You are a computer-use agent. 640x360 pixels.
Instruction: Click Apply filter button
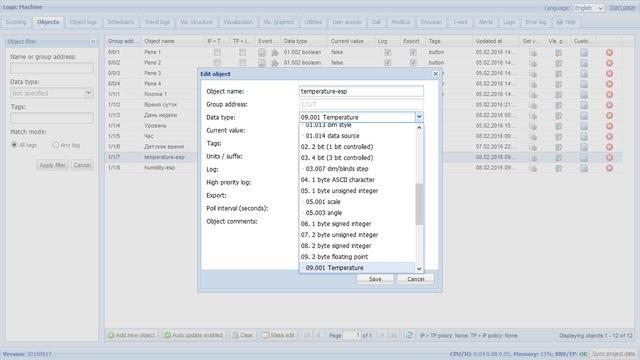52,165
